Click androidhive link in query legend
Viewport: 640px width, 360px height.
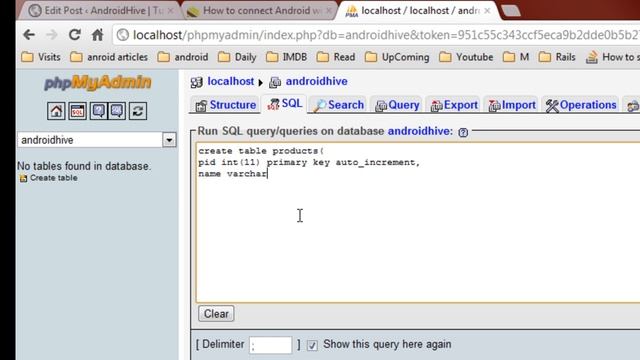coord(420,131)
